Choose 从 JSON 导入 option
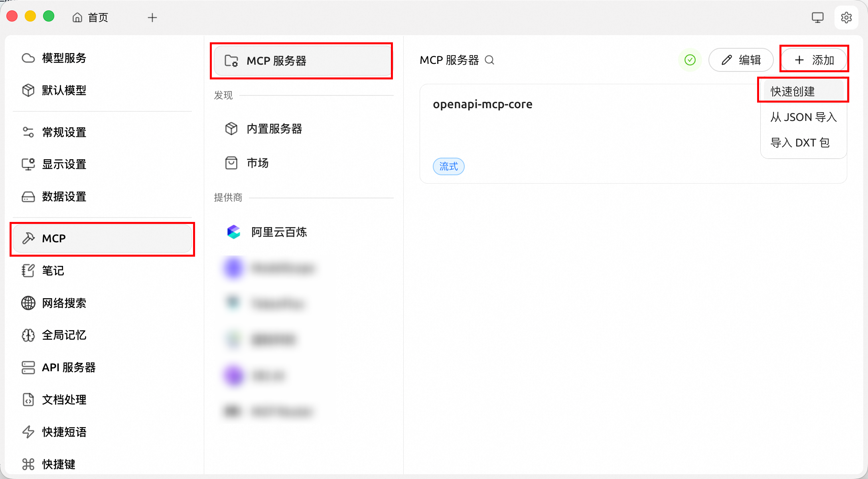 pyautogui.click(x=803, y=117)
